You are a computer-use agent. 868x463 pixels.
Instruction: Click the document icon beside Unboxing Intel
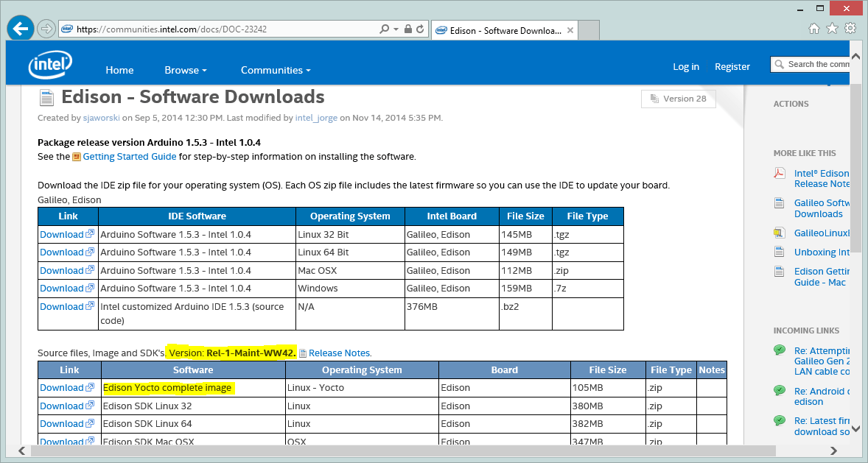[x=780, y=252]
